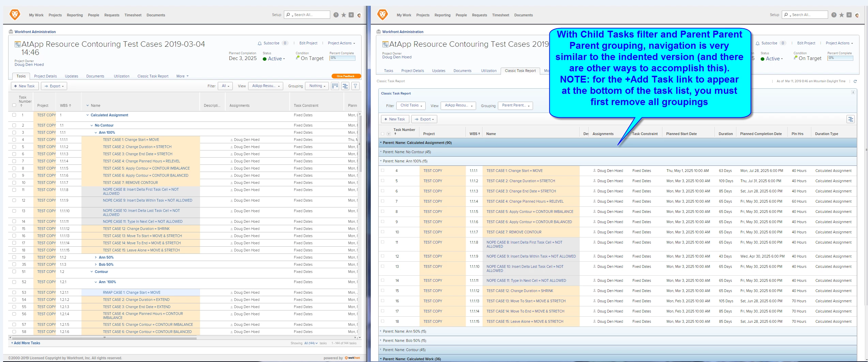Open the quick filter funnel icon

(355, 86)
